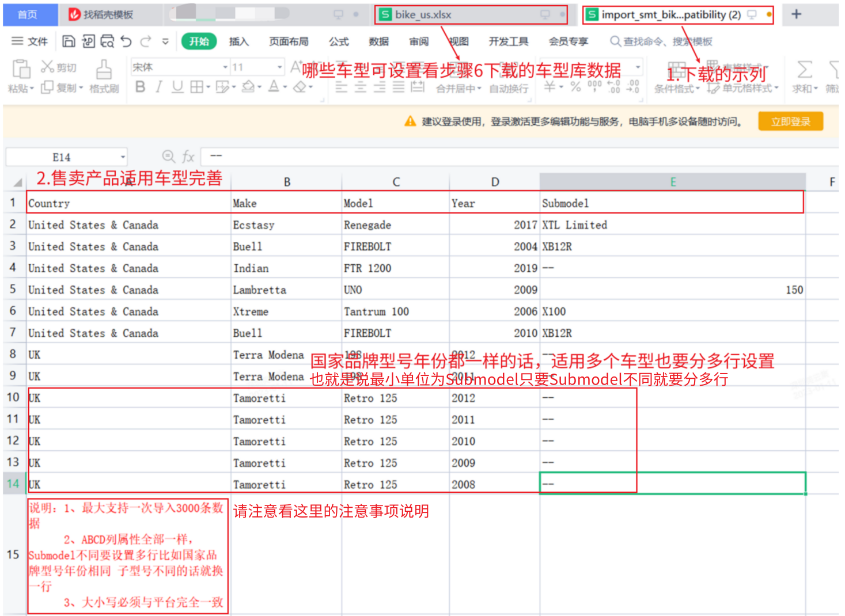Toggle bold formatting
Image resolution: width=845 pixels, height=616 pixels.
coord(140,87)
